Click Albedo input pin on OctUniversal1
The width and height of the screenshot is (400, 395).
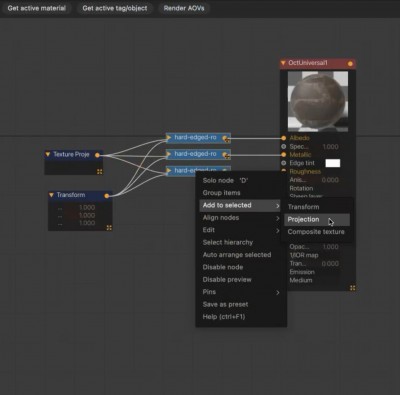tap(283, 138)
